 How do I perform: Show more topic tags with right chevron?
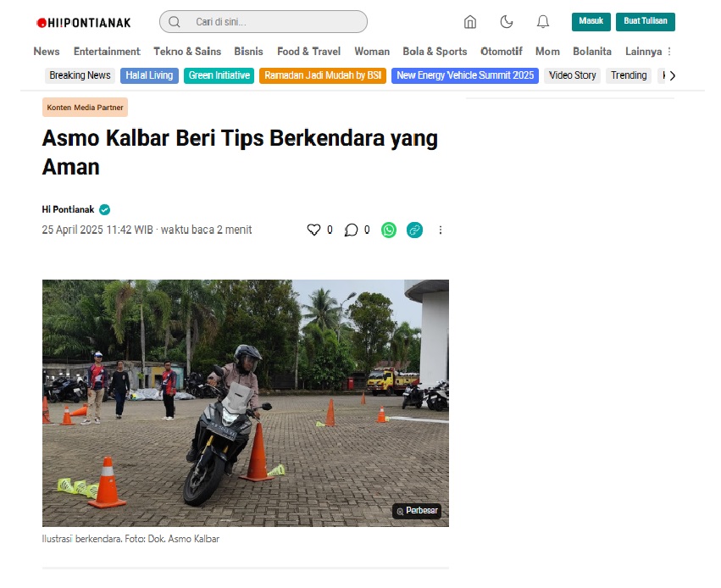(672, 75)
